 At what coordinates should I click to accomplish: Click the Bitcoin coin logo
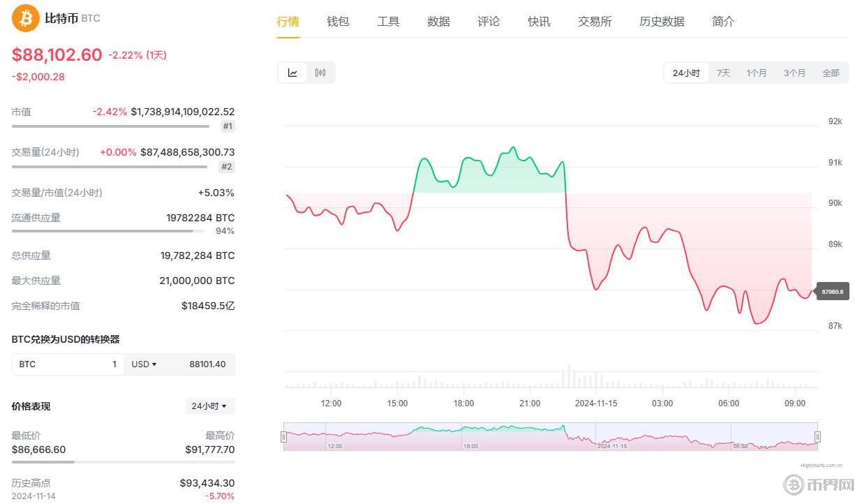click(x=24, y=19)
